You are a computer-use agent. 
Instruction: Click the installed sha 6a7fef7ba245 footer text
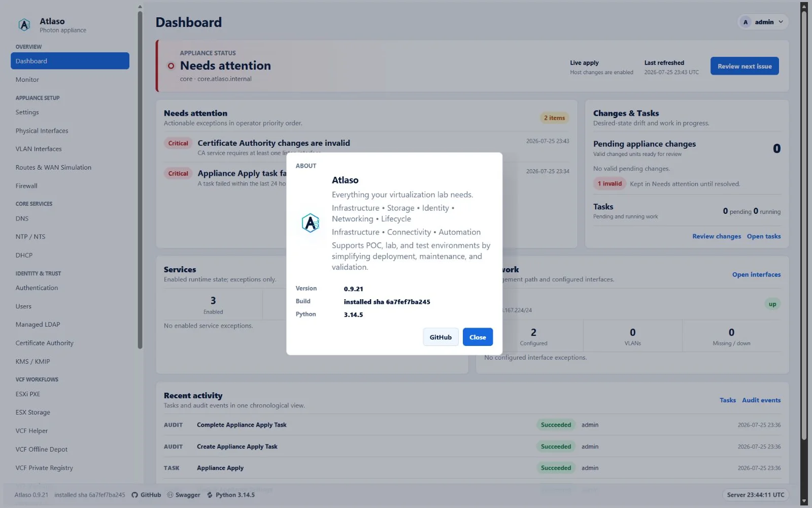(90, 495)
